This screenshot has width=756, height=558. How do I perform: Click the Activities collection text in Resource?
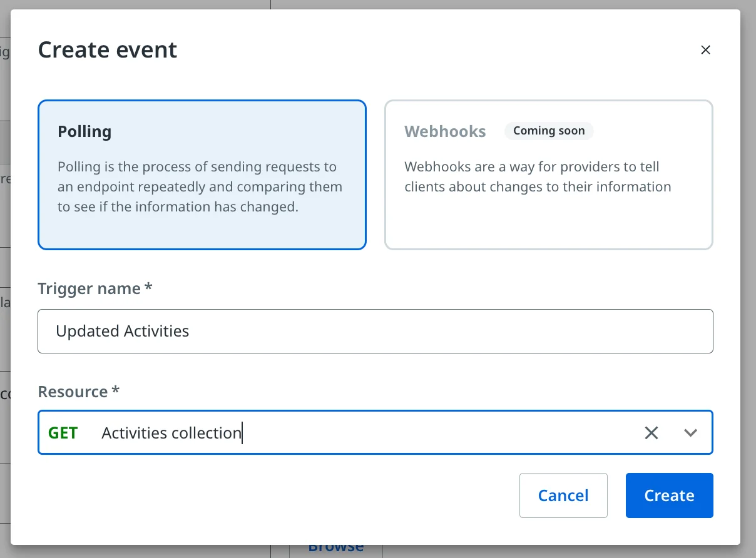(171, 433)
